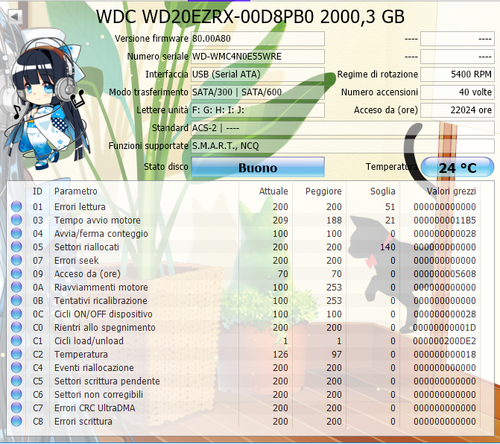This screenshot has width=500, height=444.
Task: Click status orb for C8 Errori scrittura
Action: 16,421
